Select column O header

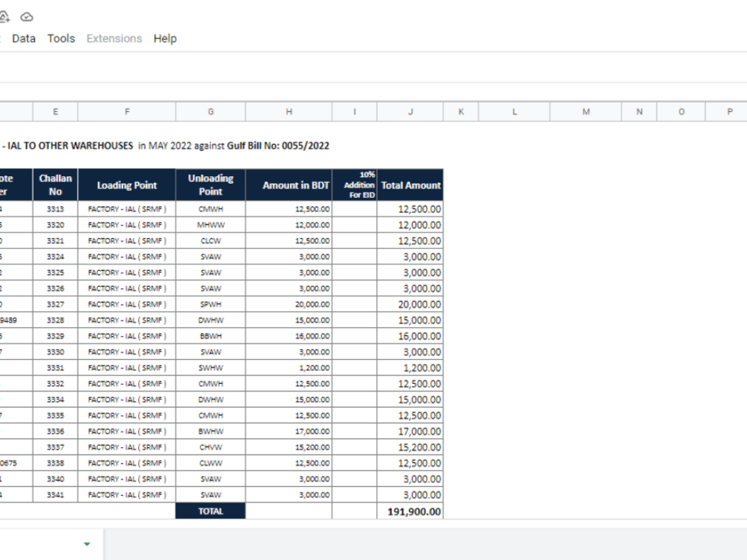681,111
